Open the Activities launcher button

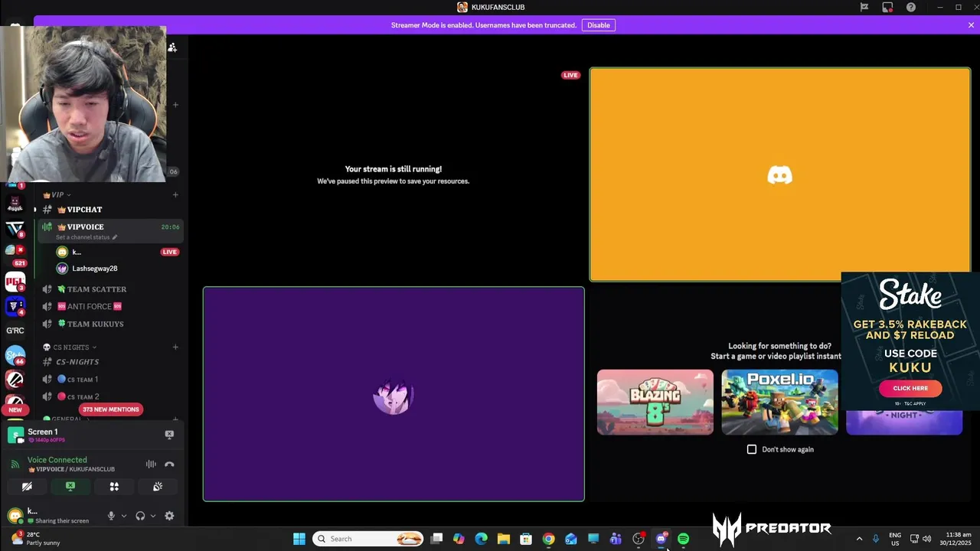pos(114,487)
